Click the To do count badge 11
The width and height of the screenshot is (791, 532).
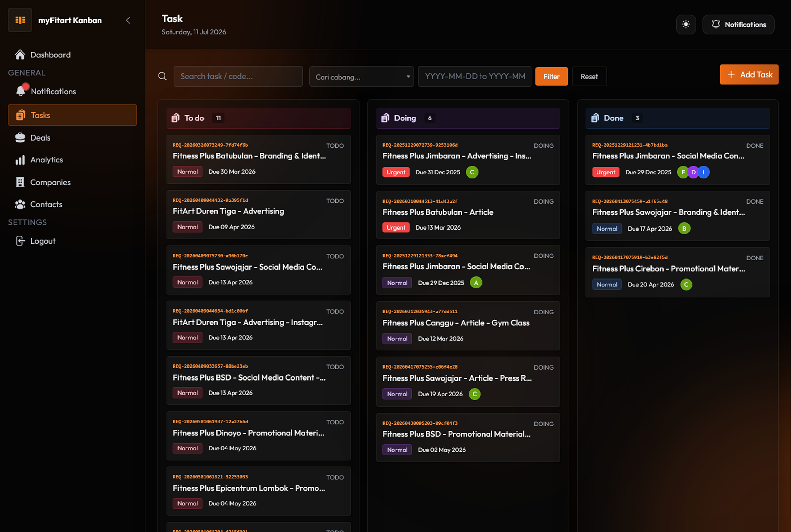point(219,118)
